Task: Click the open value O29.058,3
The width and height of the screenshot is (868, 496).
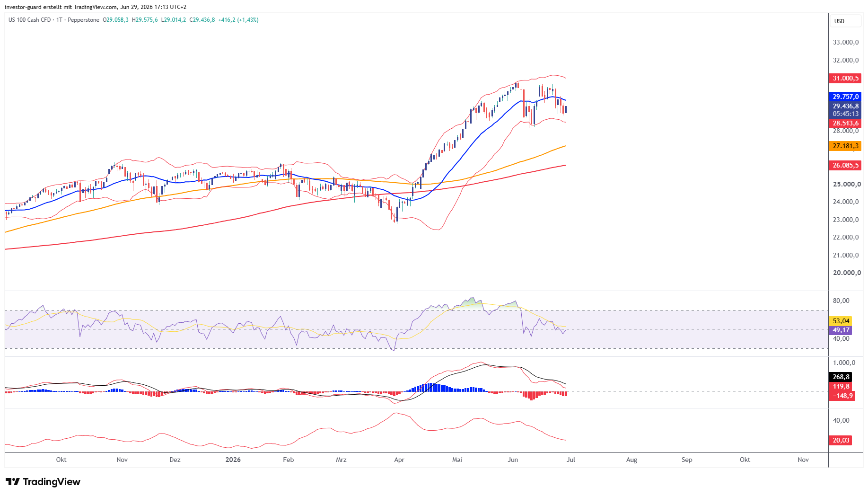Action: pyautogui.click(x=115, y=20)
